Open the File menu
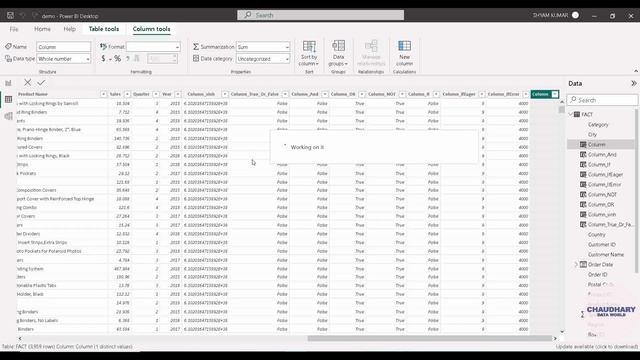640x360 pixels. coord(14,29)
